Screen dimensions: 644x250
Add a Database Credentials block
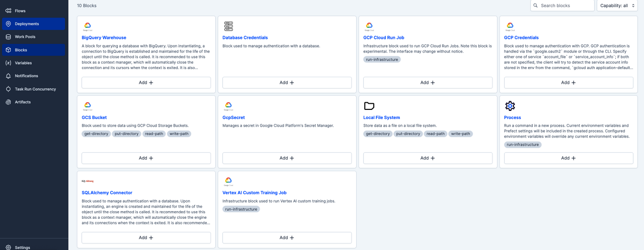[x=287, y=83]
